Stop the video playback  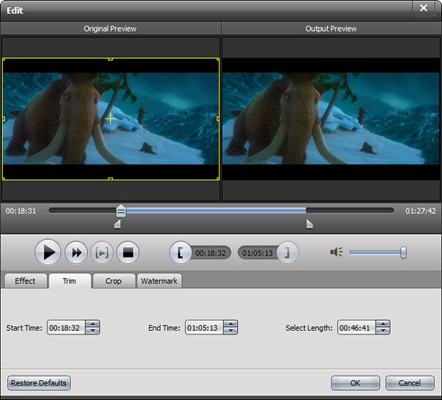(x=128, y=252)
